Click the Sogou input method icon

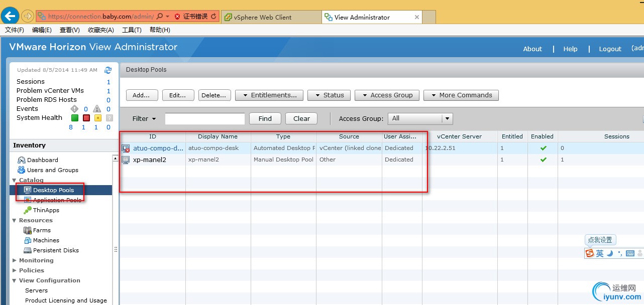(589, 253)
